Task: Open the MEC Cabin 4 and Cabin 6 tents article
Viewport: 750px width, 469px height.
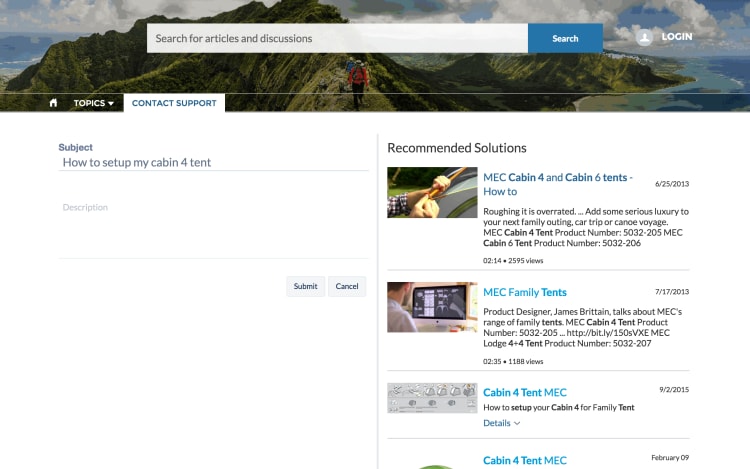Action: (557, 184)
